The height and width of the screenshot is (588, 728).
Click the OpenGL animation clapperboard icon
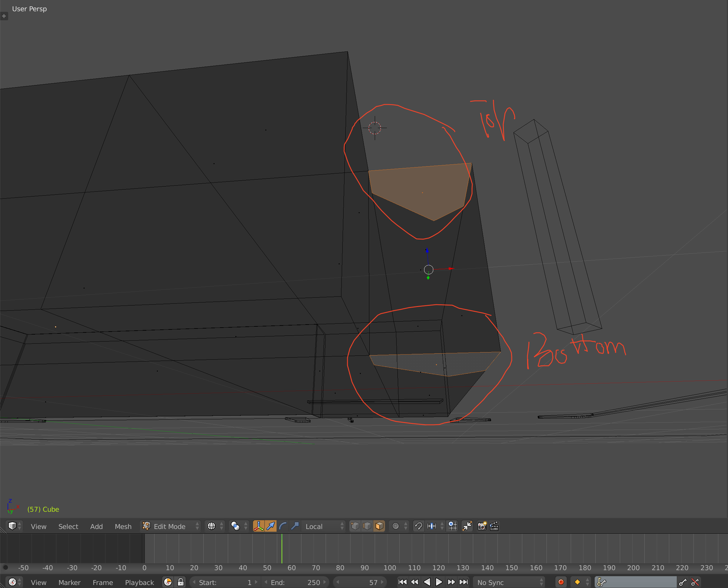(494, 526)
